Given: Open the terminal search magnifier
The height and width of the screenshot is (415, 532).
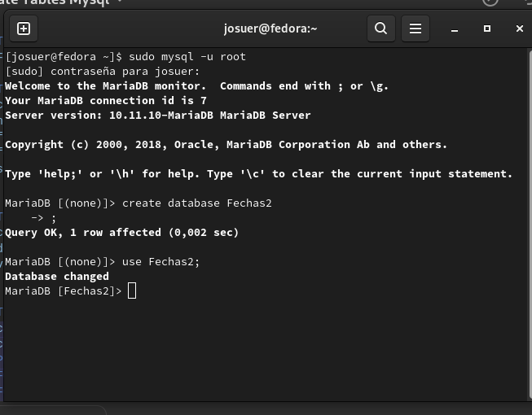Looking at the screenshot, I should click(381, 28).
